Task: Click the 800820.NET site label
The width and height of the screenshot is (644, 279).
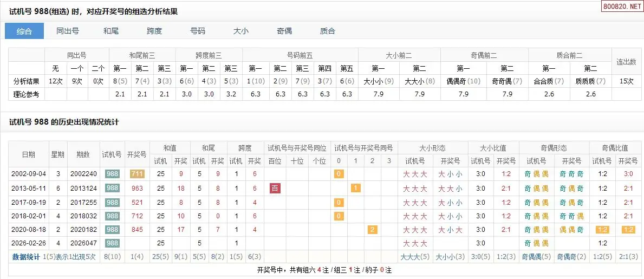Action: coord(621,7)
